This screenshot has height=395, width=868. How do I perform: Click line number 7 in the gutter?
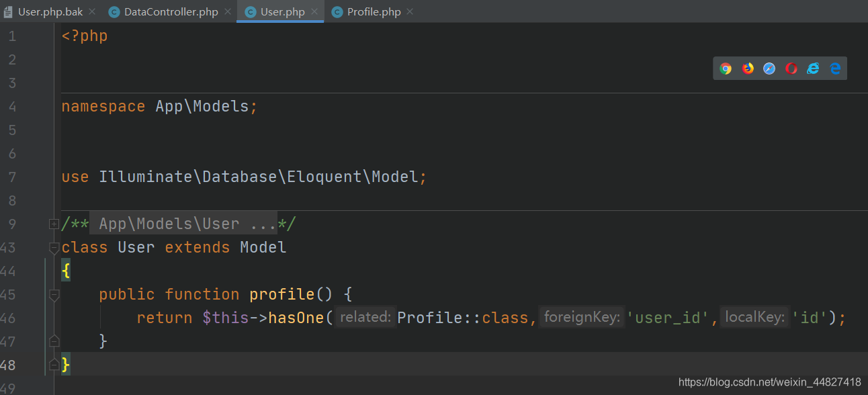(x=12, y=177)
